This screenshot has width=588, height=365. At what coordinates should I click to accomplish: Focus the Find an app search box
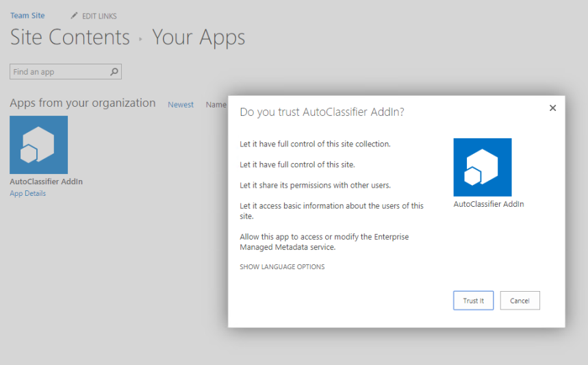(60, 72)
